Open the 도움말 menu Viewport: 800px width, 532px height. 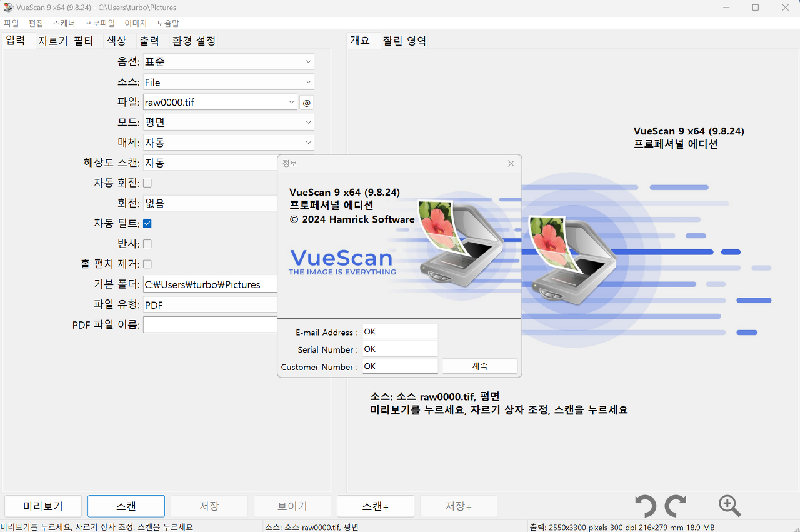(x=167, y=23)
